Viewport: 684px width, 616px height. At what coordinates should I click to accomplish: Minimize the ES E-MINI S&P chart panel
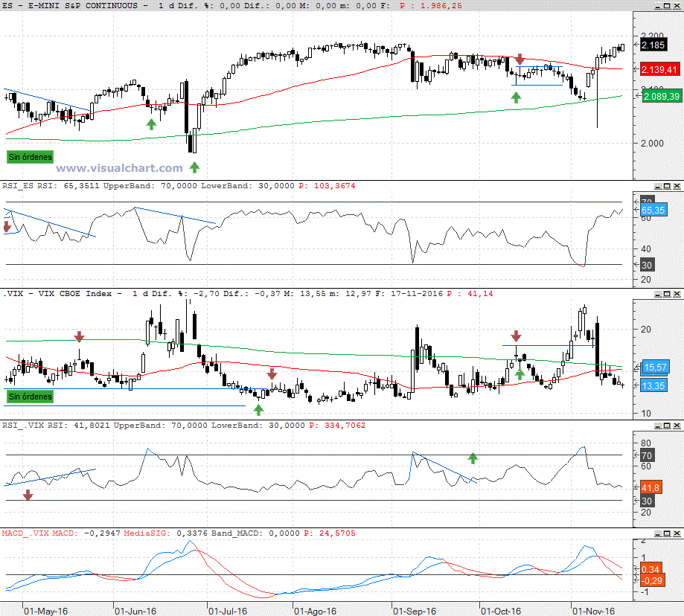658,6
